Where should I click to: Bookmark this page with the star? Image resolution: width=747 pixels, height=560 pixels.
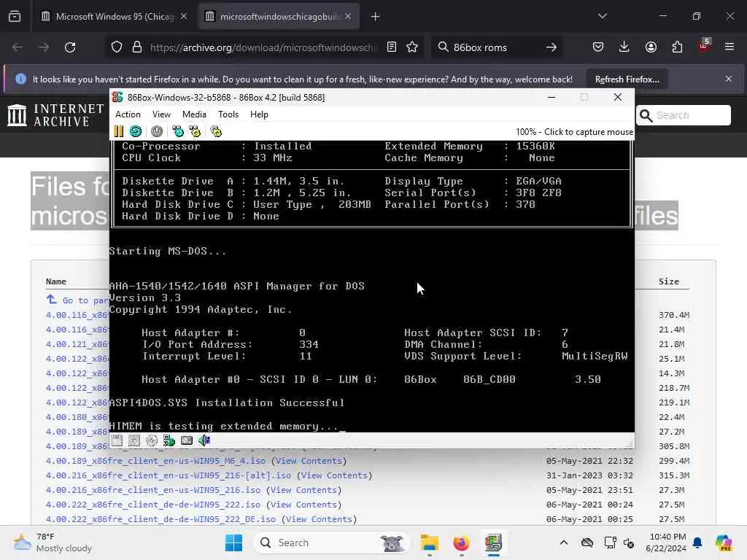(x=412, y=47)
